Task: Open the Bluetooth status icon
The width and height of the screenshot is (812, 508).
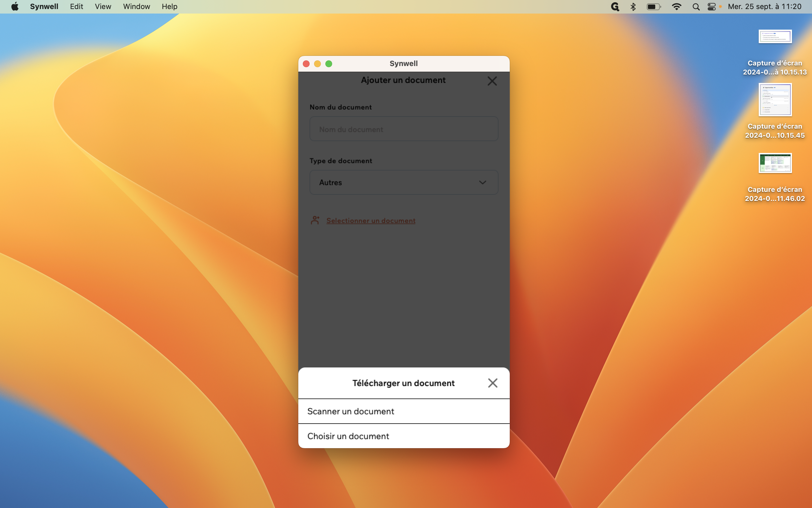Action: [633, 7]
